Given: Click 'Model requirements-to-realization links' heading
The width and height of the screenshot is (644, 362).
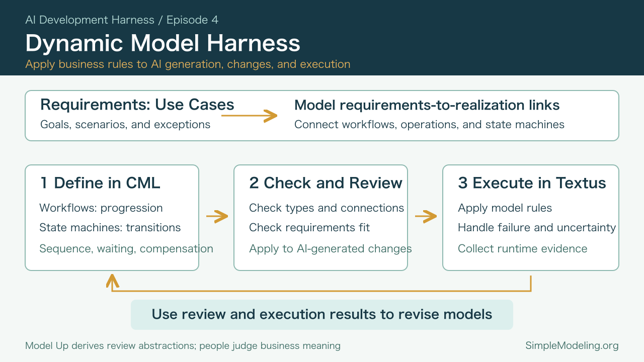Looking at the screenshot, I should [x=427, y=105].
